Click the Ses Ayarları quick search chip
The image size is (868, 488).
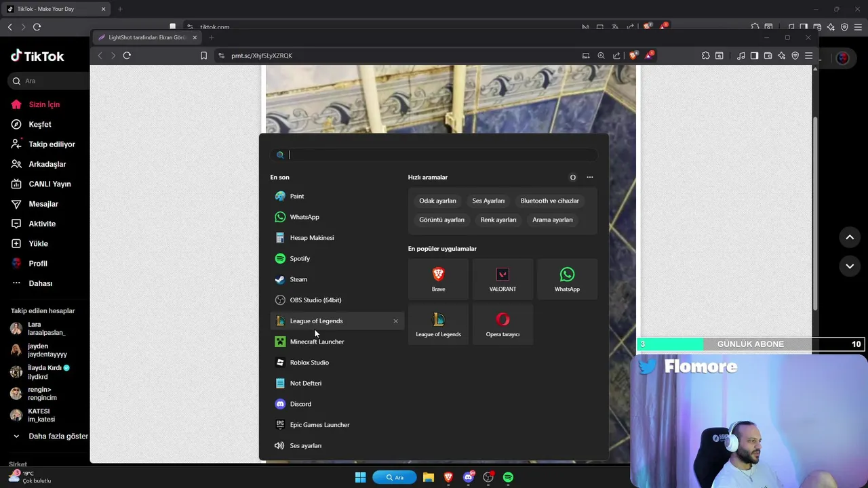(x=488, y=201)
